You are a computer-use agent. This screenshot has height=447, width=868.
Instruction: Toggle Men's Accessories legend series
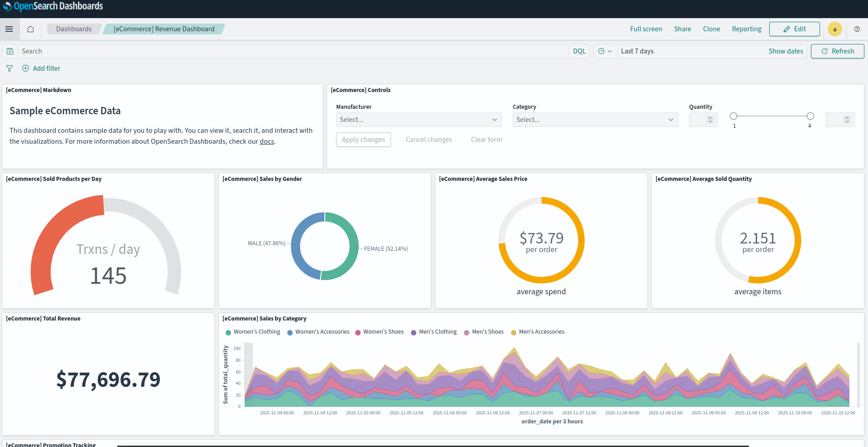click(x=538, y=332)
